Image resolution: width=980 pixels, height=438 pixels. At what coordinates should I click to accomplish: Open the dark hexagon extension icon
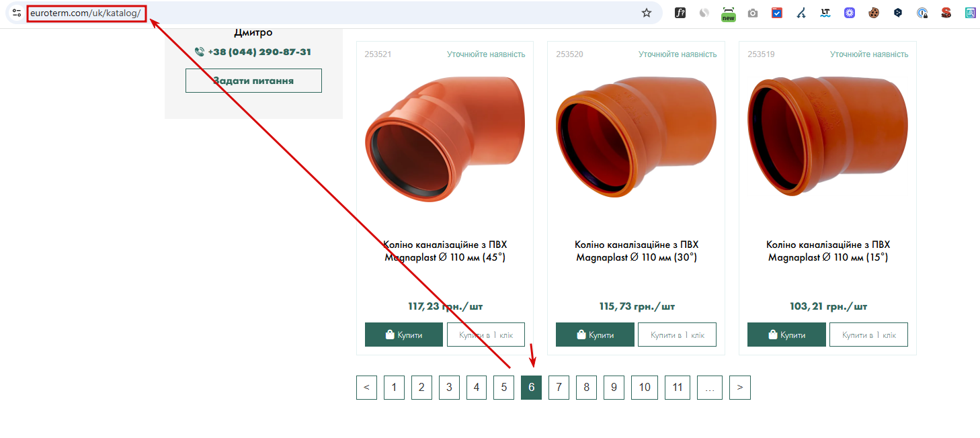coord(898,13)
